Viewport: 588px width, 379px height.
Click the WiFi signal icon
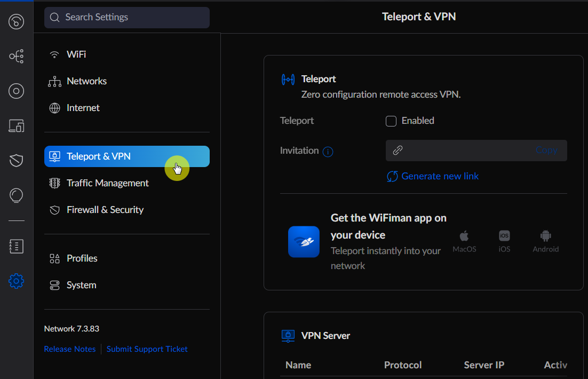coord(54,54)
